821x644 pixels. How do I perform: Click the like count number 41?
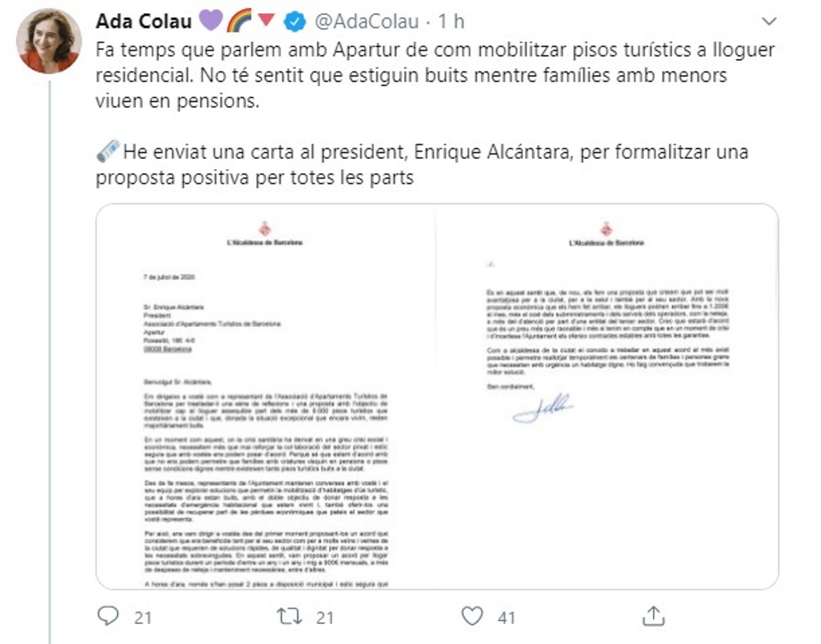[x=506, y=617]
